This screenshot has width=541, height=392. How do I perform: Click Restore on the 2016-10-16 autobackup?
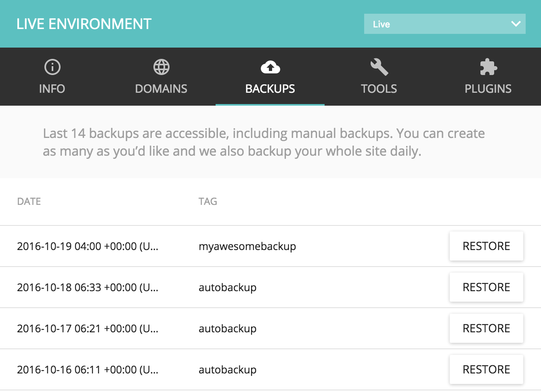coord(486,369)
